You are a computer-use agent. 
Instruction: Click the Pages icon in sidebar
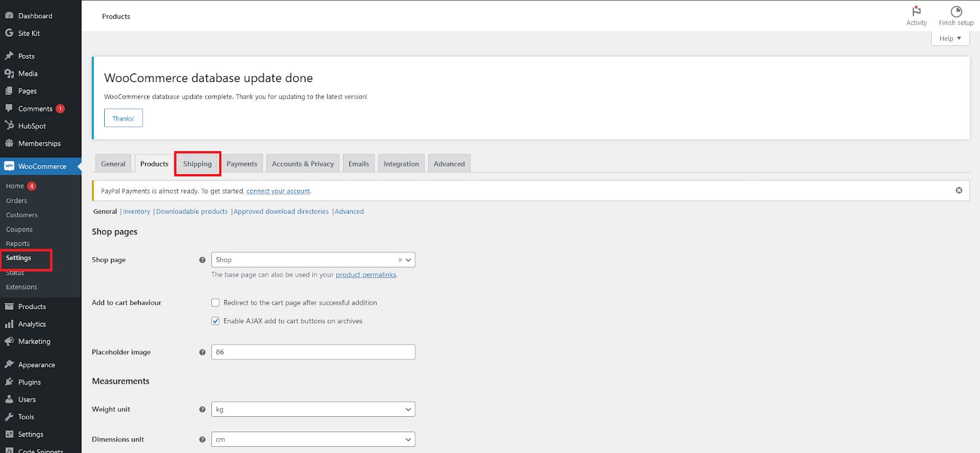click(x=9, y=91)
